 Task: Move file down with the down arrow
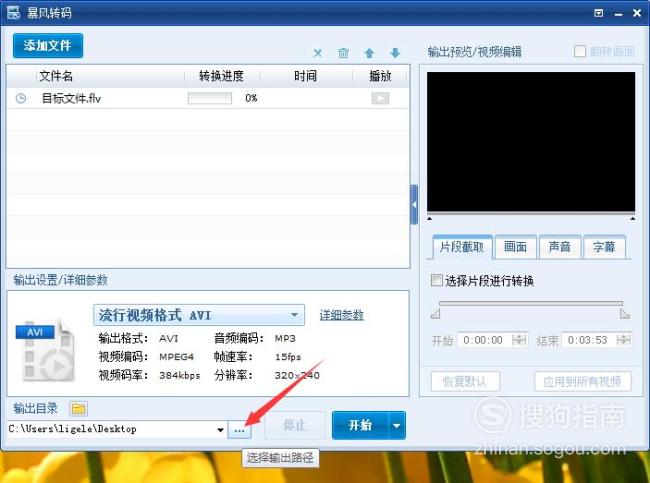(x=395, y=53)
